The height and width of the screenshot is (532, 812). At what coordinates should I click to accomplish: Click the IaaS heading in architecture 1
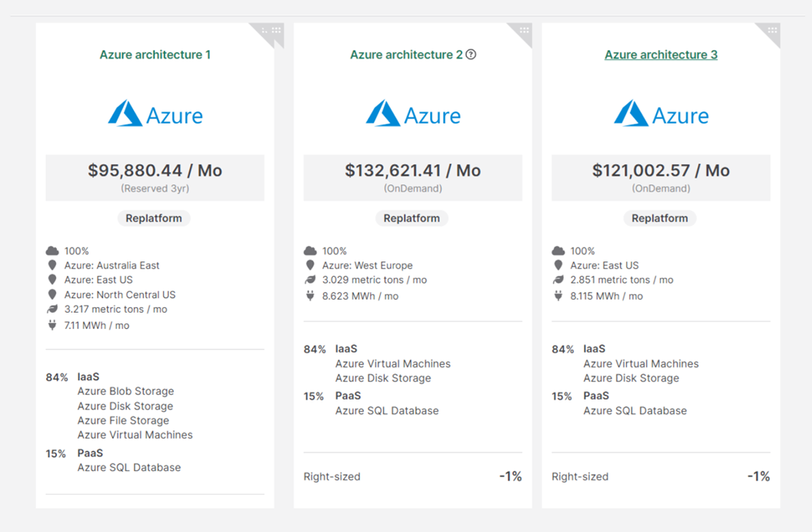pyautogui.click(x=89, y=377)
